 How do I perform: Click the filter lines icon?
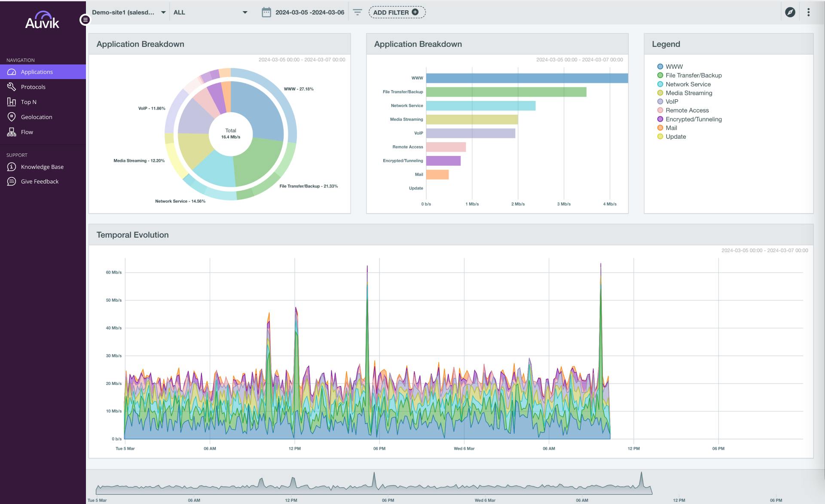pyautogui.click(x=357, y=12)
